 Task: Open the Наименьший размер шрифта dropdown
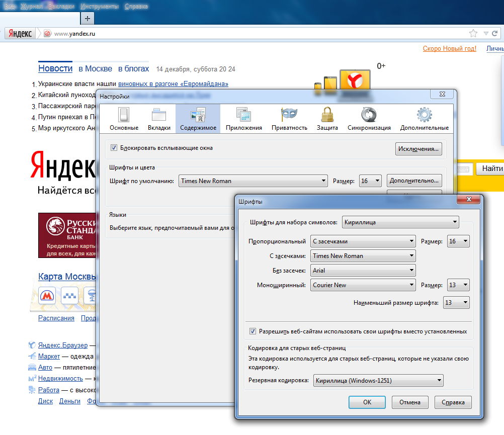coord(456,303)
